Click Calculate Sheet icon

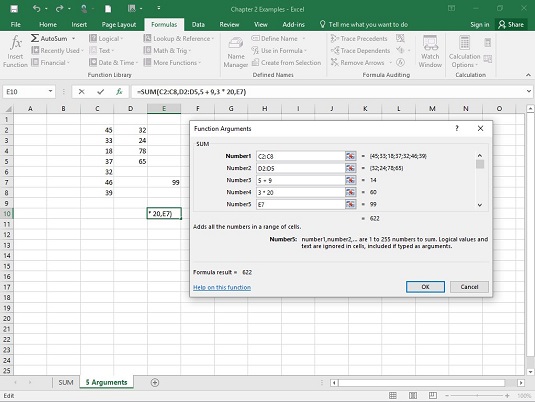(x=488, y=59)
